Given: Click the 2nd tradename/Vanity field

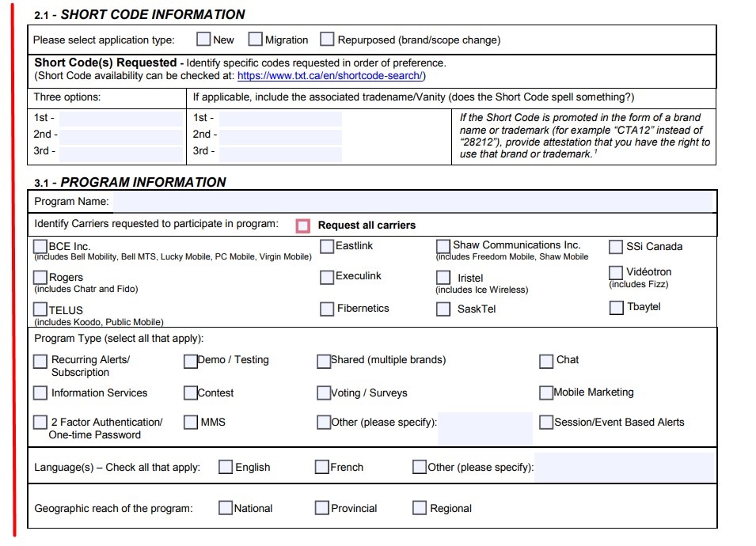Looking at the screenshot, I should click(280, 137).
